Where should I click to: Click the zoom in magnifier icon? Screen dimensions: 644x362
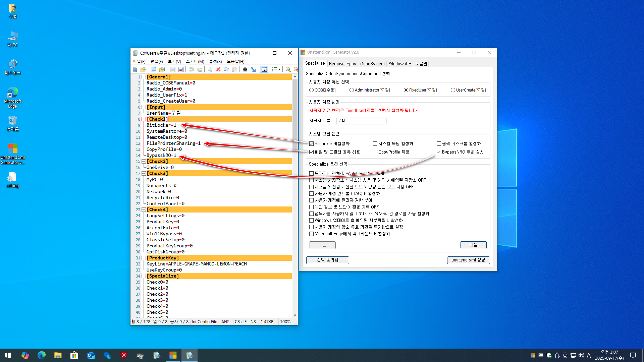(x=288, y=69)
